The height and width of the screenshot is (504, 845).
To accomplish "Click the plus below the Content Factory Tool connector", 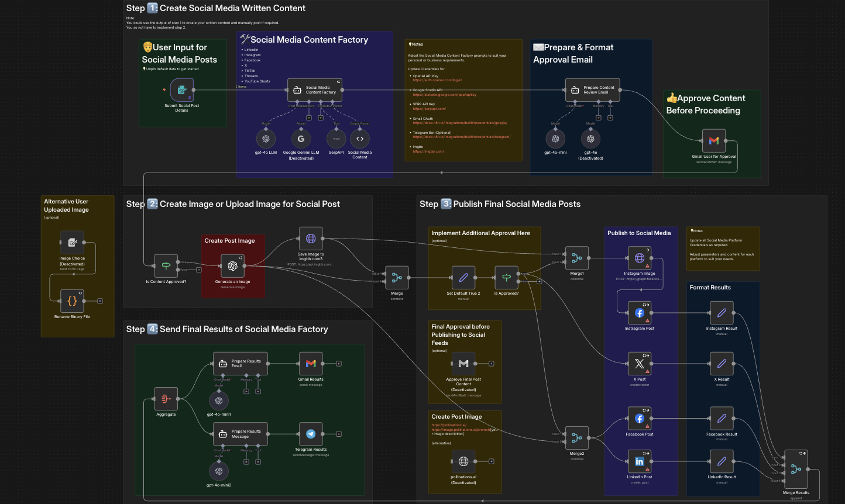I will click(x=321, y=118).
